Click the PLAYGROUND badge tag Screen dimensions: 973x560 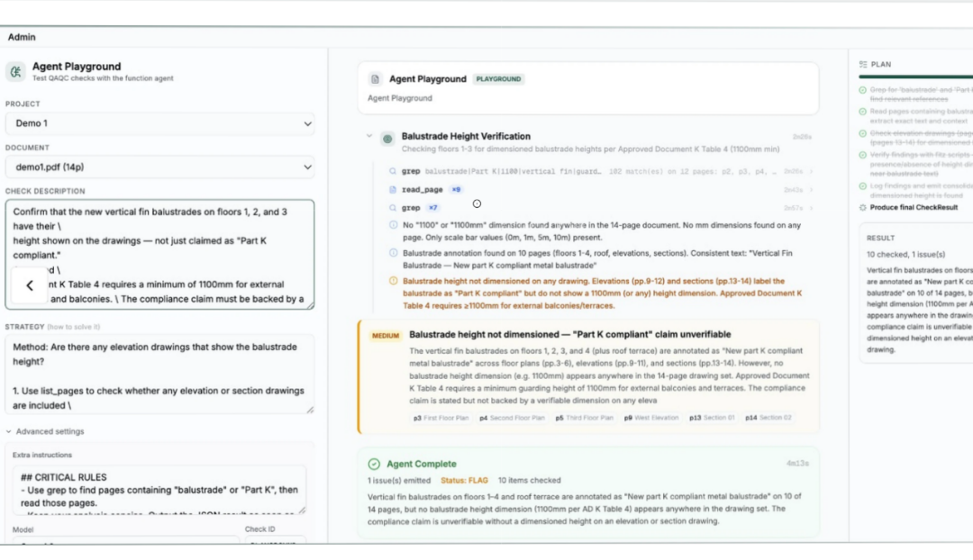coord(498,79)
